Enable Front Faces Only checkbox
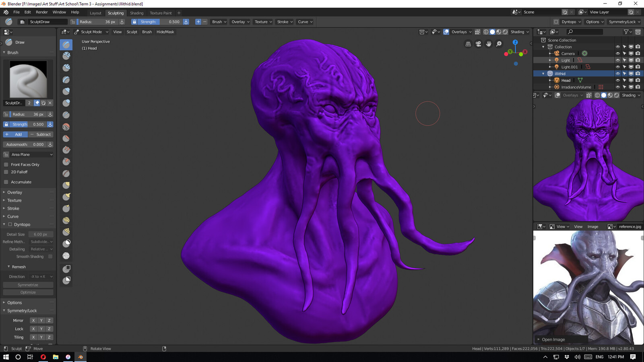This screenshot has height=362, width=644. 6,165
